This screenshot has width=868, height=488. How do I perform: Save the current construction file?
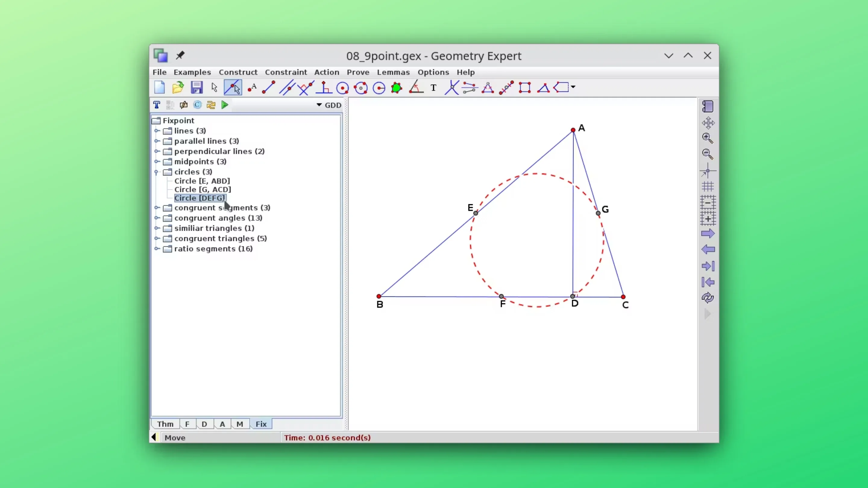(197, 88)
